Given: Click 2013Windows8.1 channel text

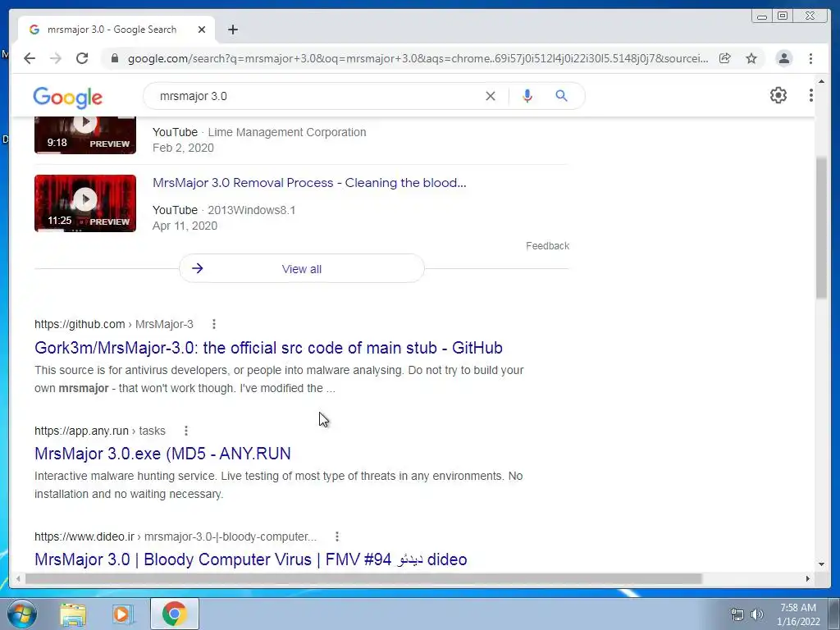Looking at the screenshot, I should click(251, 210).
